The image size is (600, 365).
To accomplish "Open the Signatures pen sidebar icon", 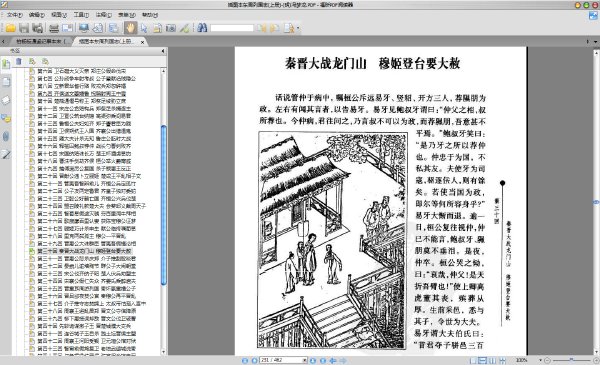I will [7, 155].
